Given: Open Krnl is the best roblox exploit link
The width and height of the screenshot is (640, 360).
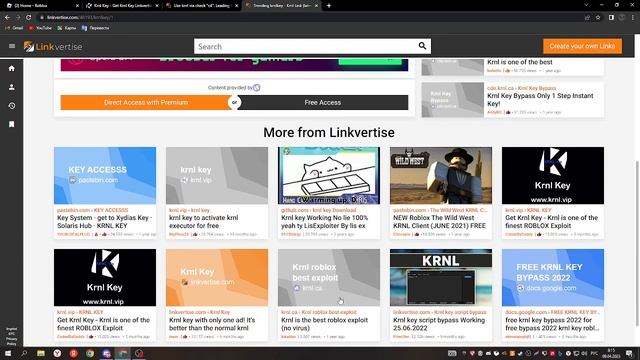Looking at the screenshot, I should [324, 324].
